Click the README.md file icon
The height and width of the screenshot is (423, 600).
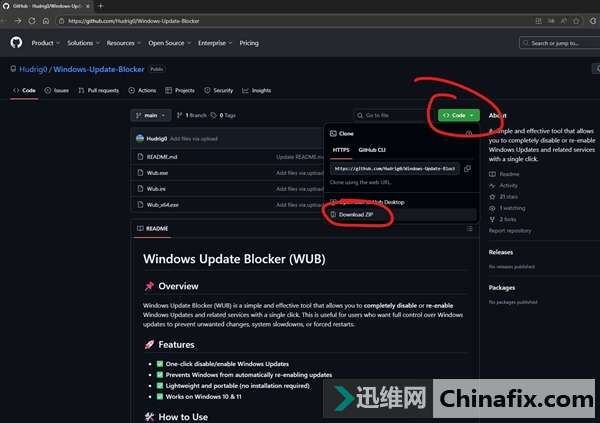coord(140,157)
